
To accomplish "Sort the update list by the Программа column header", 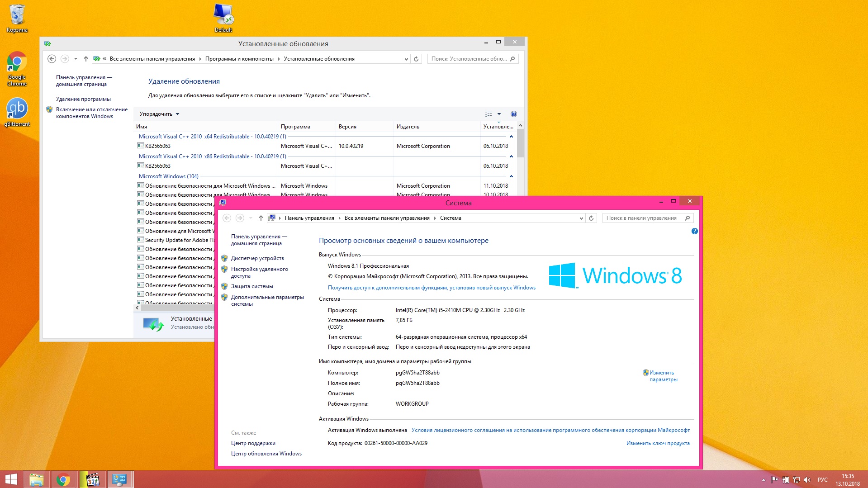I will point(307,127).
